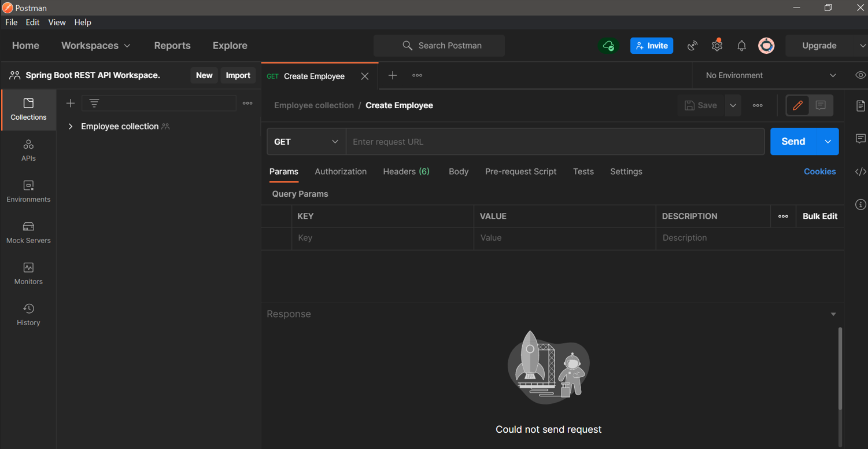
Task: Switch to comment mode icon
Action: [x=821, y=105]
